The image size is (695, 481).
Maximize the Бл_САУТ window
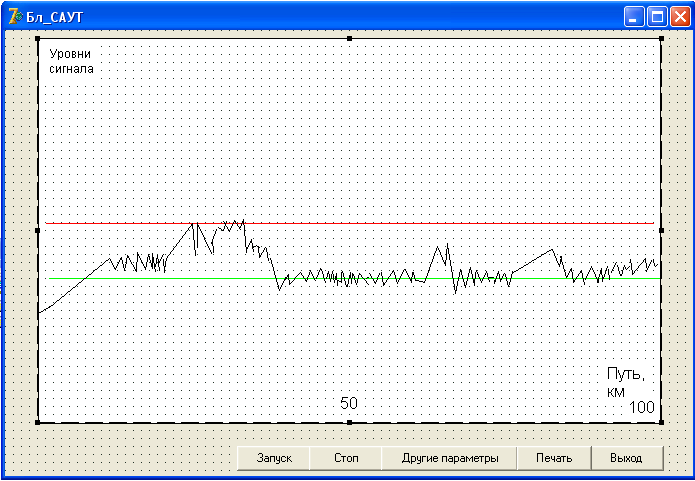[657, 18]
